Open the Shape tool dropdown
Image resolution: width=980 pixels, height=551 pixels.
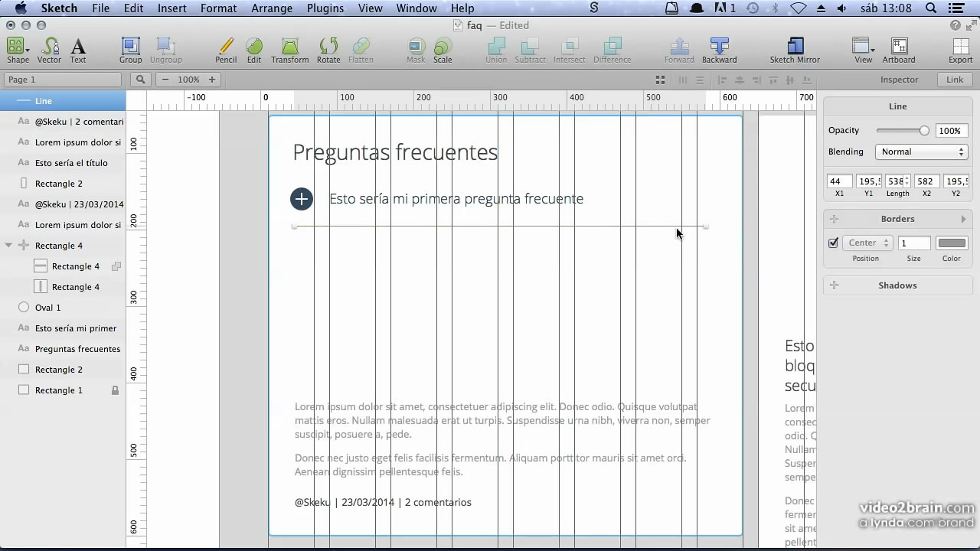[18, 51]
